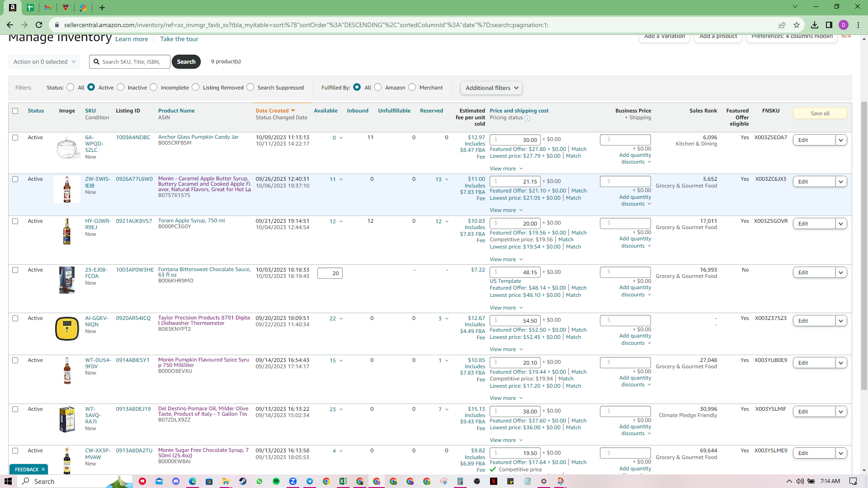Screen dimensions: 868x488
Task: Edit the Monin Pumpkin Spice Syrup listing
Action: pos(814,363)
